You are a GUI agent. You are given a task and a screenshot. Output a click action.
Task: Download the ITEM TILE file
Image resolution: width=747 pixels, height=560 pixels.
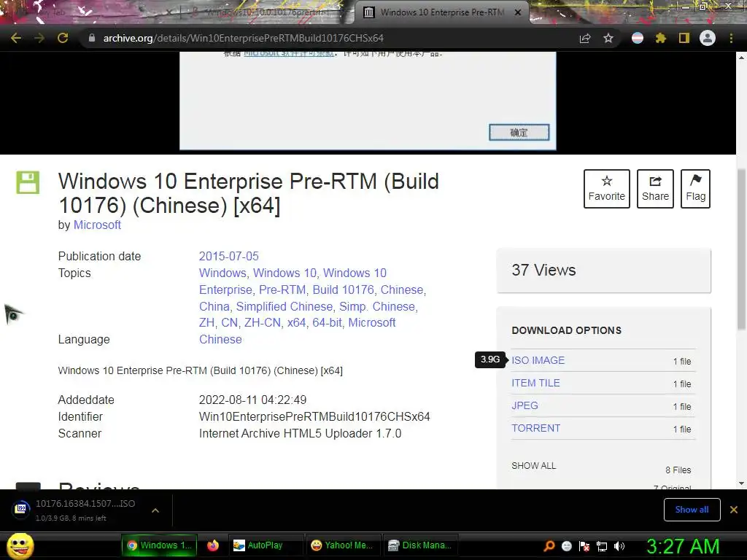point(535,383)
